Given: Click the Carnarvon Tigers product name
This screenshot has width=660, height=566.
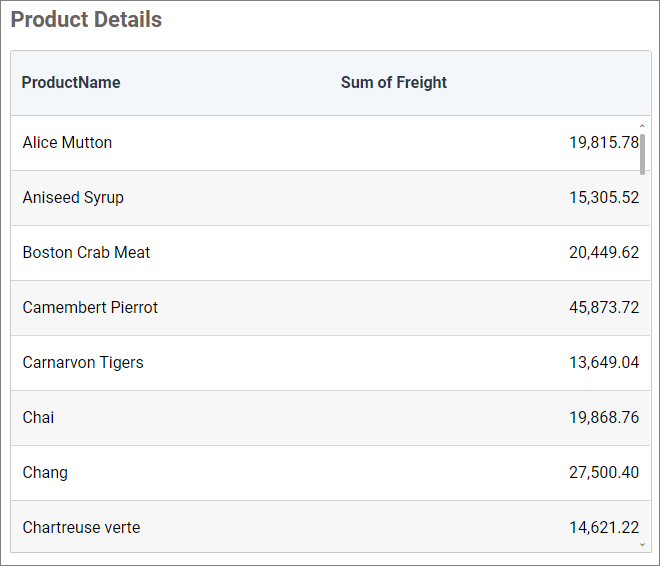Looking at the screenshot, I should pos(83,363).
